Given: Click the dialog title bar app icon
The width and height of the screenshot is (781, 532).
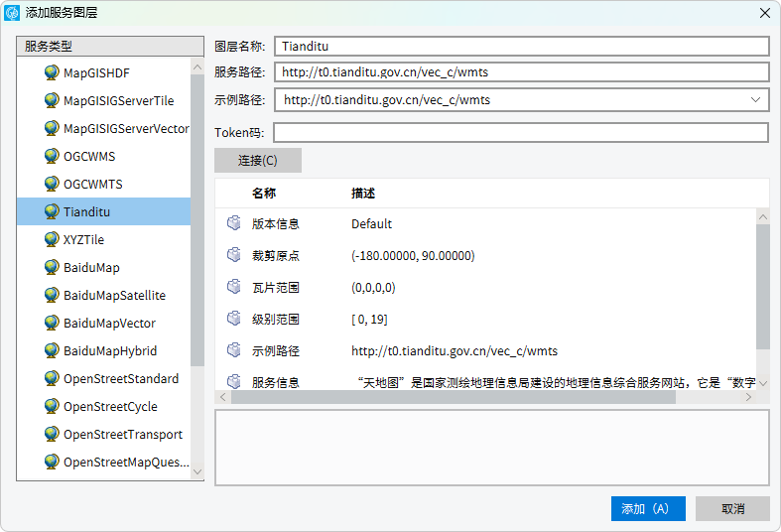Looking at the screenshot, I should [x=12, y=13].
